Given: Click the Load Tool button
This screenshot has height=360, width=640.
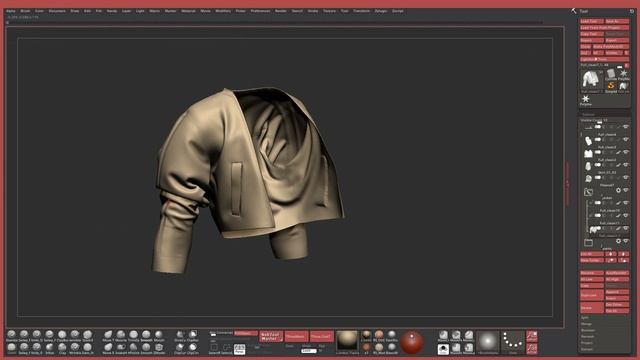Looking at the screenshot, I should 591,21.
